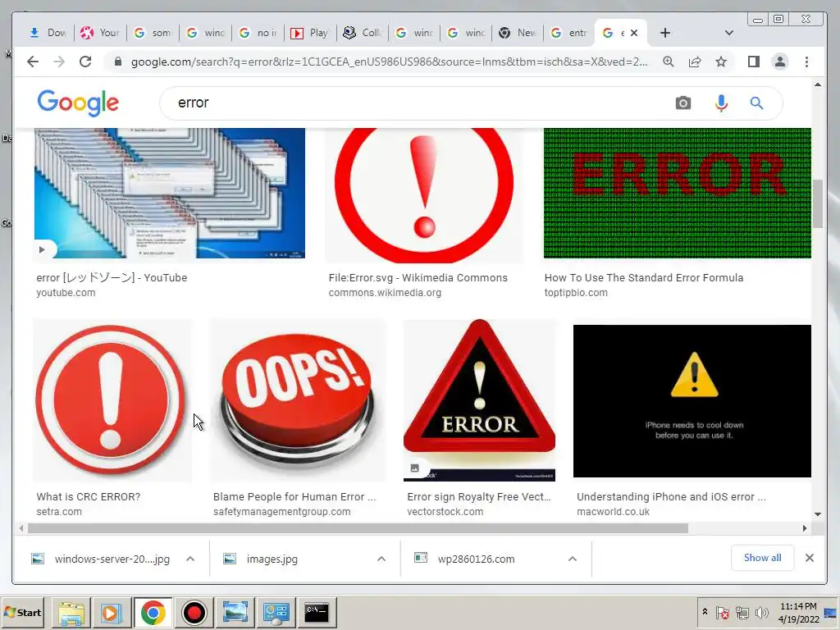Close the downloads bar
The height and width of the screenshot is (630, 840).
(x=810, y=558)
